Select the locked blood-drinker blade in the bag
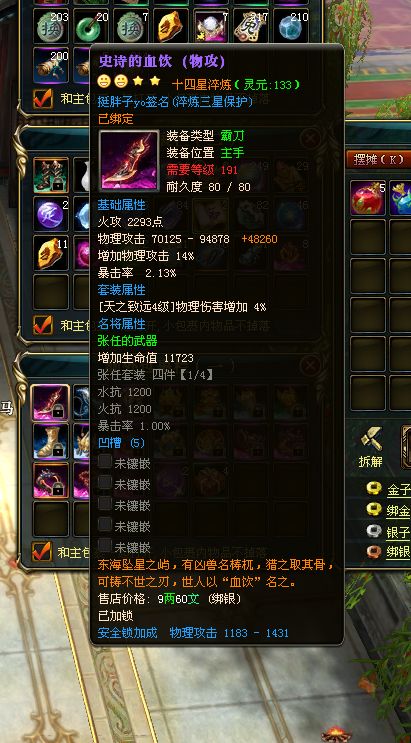 pyautogui.click(x=50, y=402)
